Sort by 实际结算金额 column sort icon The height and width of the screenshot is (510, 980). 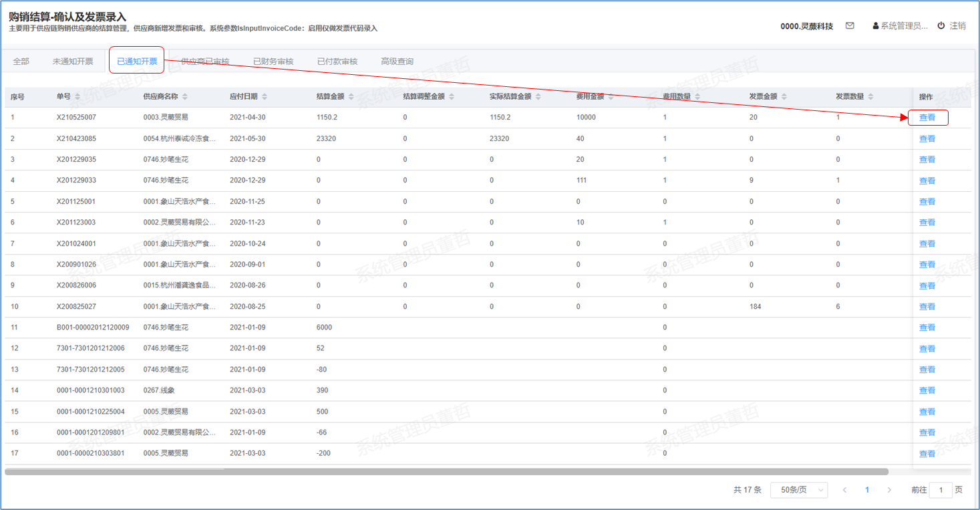coord(538,97)
